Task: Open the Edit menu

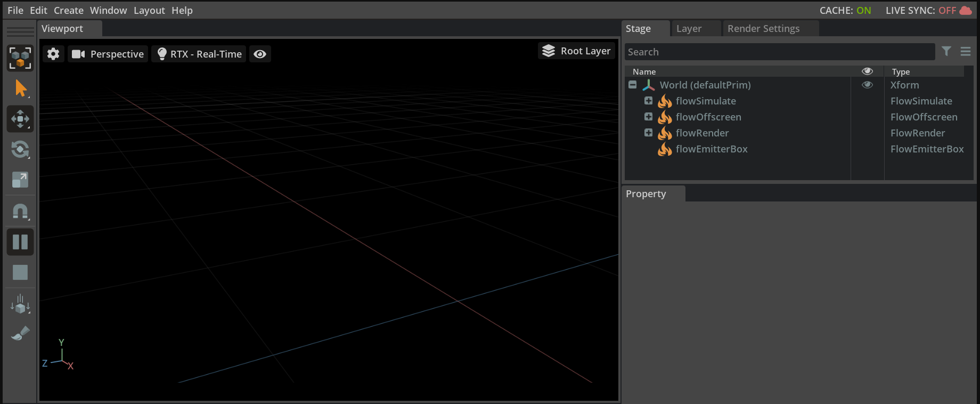Action: [38, 10]
